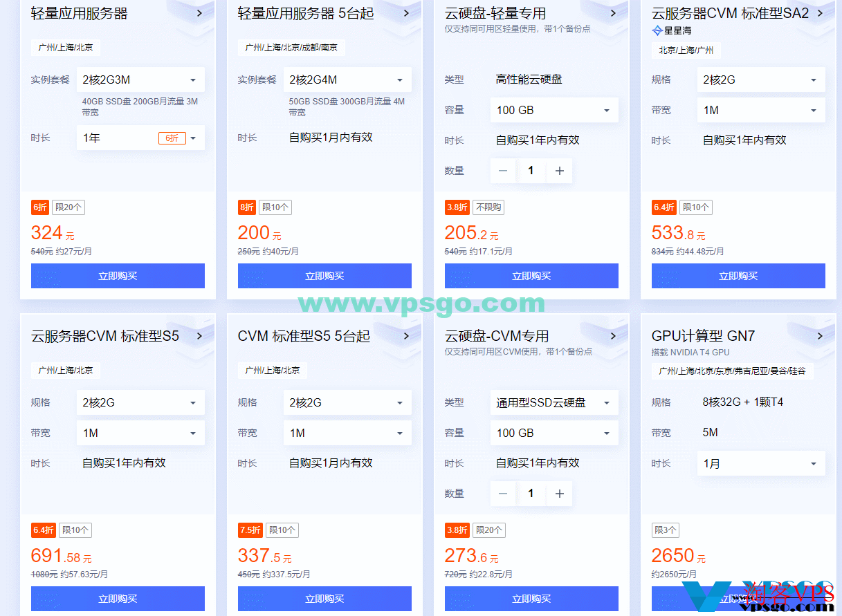Open 轻量应用服务器 5台起 title link
The height and width of the screenshot is (616, 842).
coord(306,13)
